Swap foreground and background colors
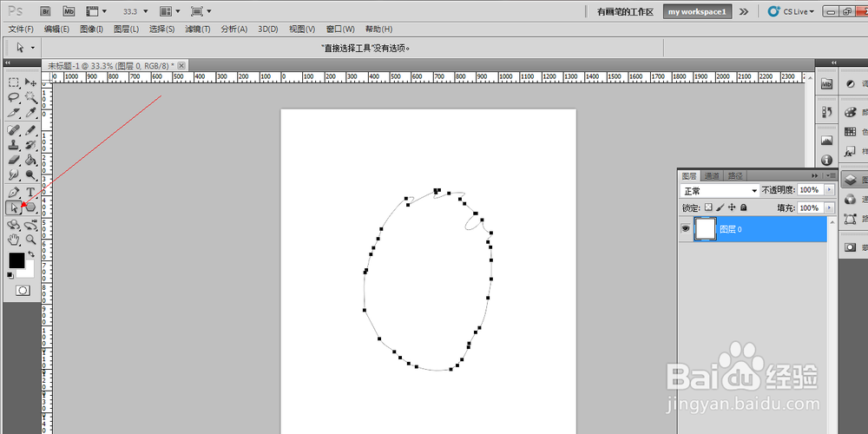 [x=31, y=254]
